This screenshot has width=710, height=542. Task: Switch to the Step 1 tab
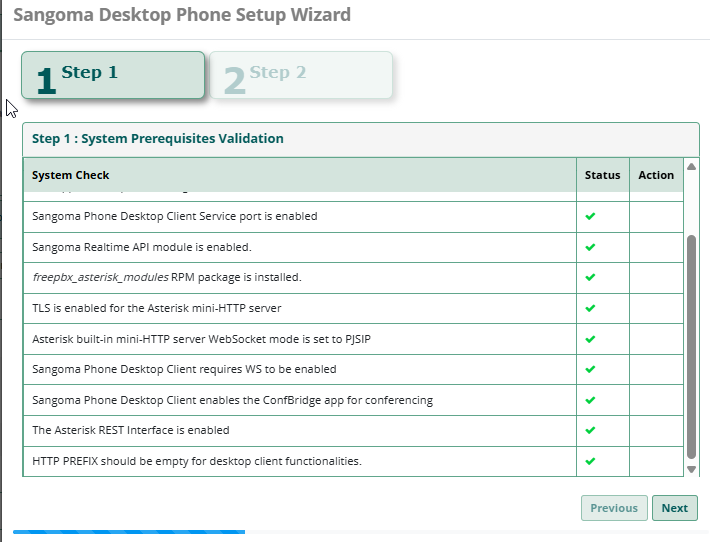[113, 76]
